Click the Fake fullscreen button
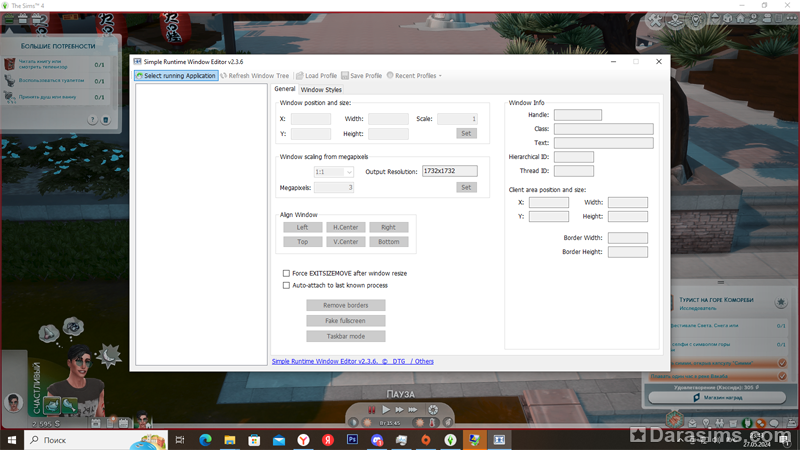800x450 pixels. click(345, 320)
